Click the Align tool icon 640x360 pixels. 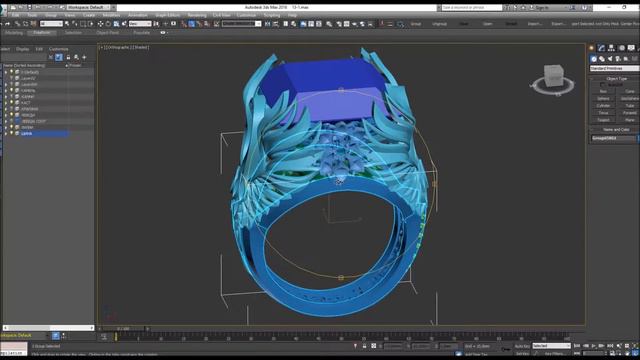[x=276, y=24]
